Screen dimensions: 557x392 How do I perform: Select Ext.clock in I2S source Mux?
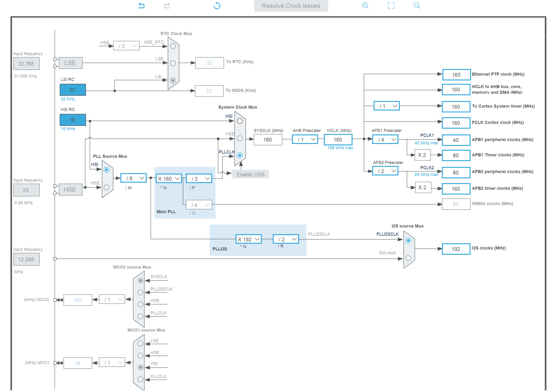(x=408, y=258)
